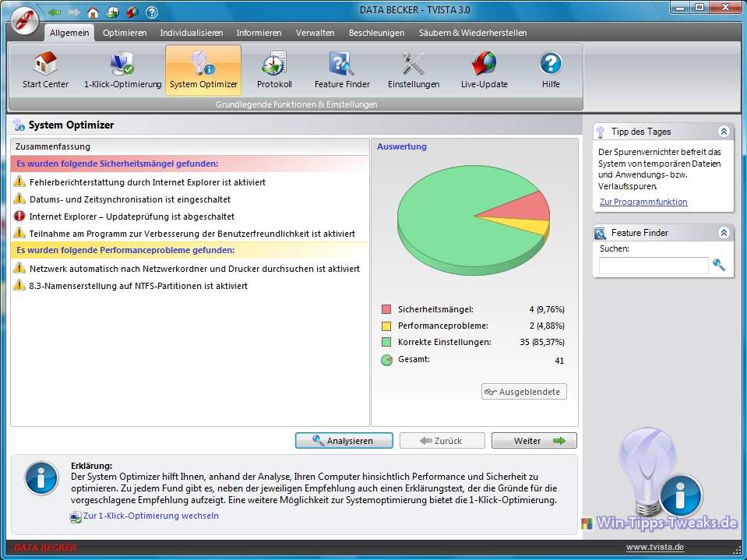This screenshot has width=747, height=560.
Task: Start Live-Update
Action: [484, 70]
